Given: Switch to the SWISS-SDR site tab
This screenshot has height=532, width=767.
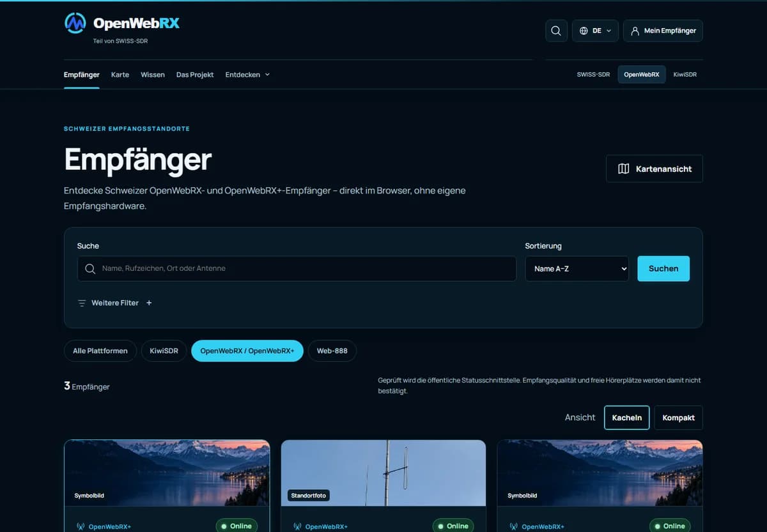Looking at the screenshot, I should 593,75.
